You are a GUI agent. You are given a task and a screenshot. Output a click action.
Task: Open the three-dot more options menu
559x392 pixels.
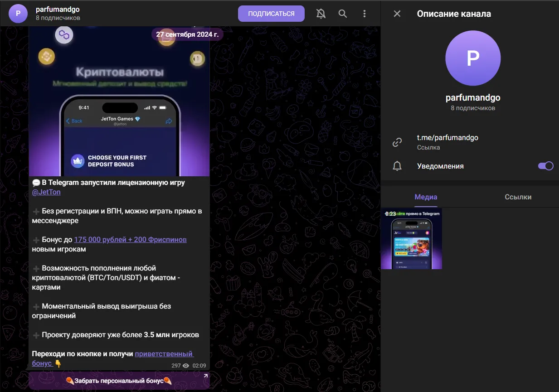tap(365, 14)
